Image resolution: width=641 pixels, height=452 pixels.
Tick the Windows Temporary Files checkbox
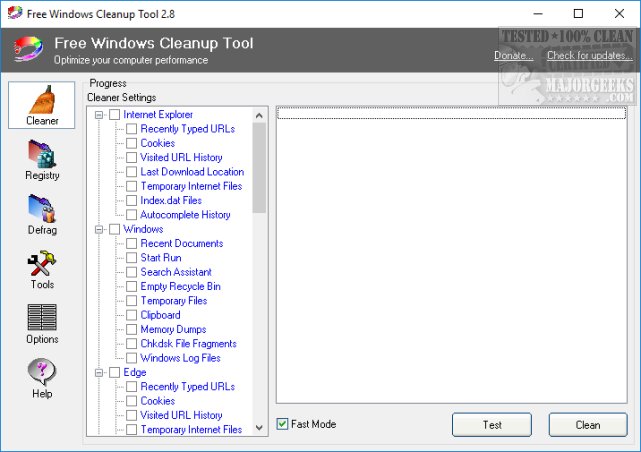tap(131, 300)
